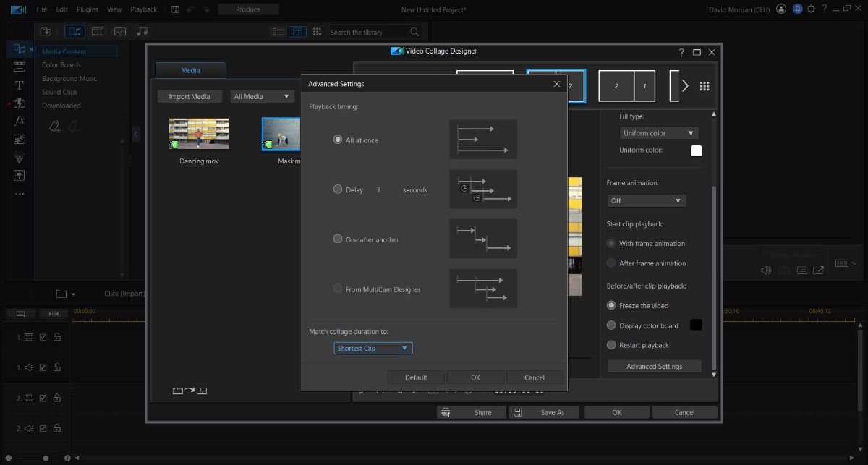Open the Transition Room

pyautogui.click(x=20, y=103)
